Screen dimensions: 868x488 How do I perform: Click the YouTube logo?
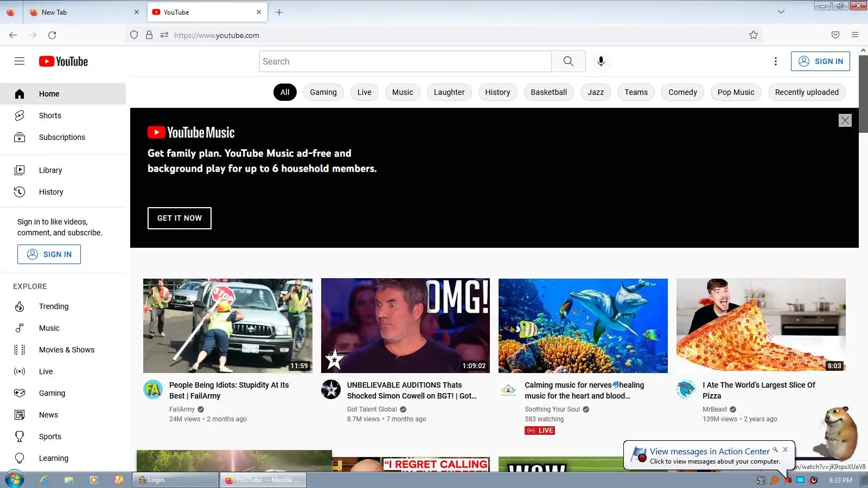(x=63, y=61)
